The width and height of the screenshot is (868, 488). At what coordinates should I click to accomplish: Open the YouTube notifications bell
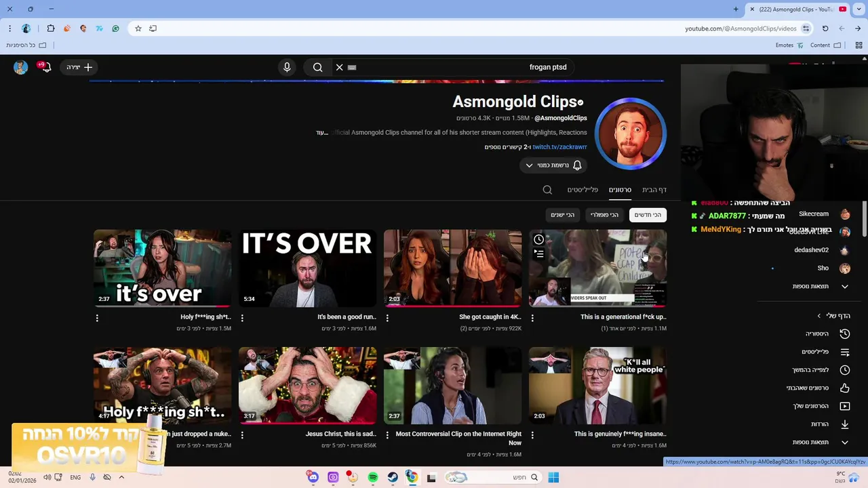point(45,67)
